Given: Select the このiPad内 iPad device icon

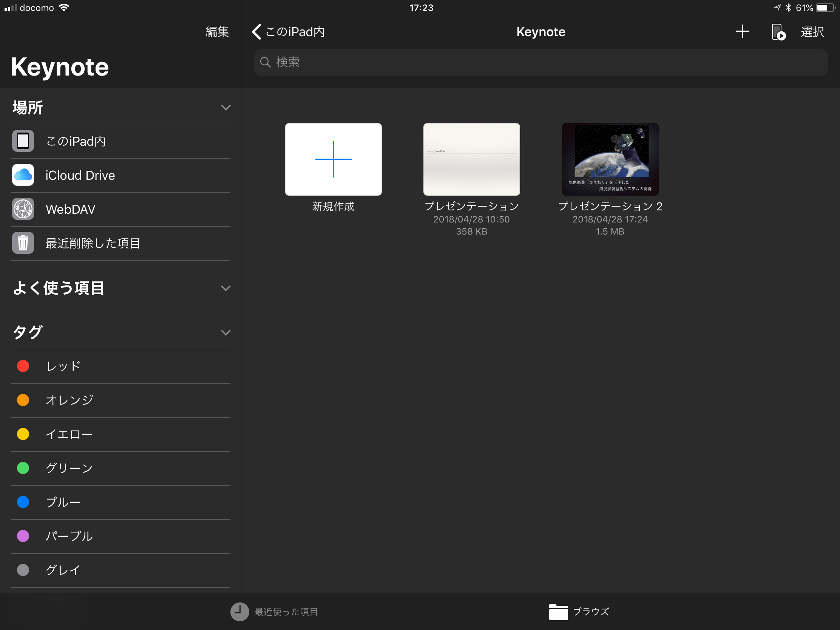Looking at the screenshot, I should click(23, 141).
